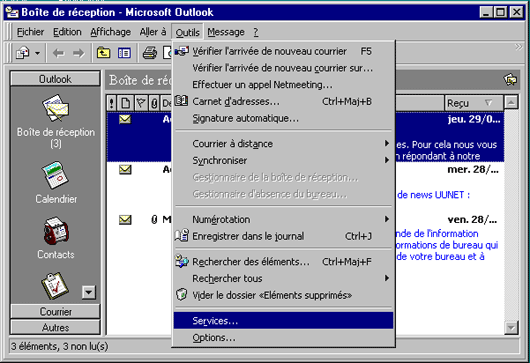
Task: Click the folder banner icon at right
Action: (x=510, y=80)
